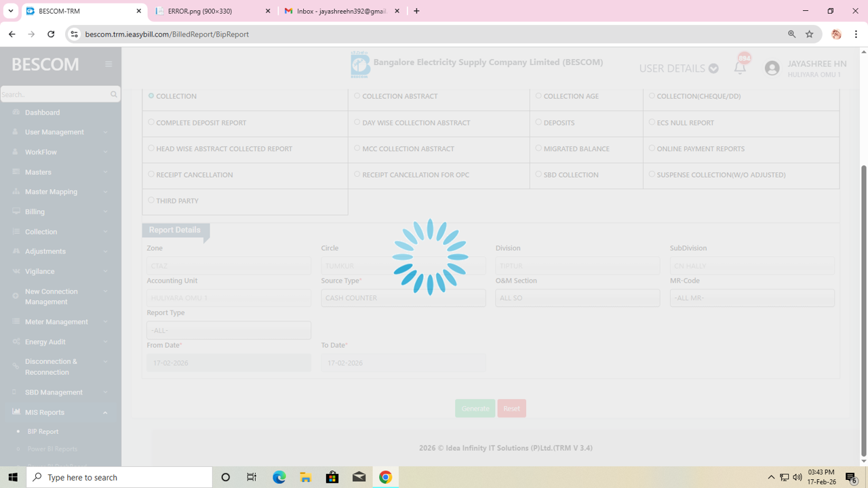
Task: Open the Windows Start menu
Action: tap(13, 477)
